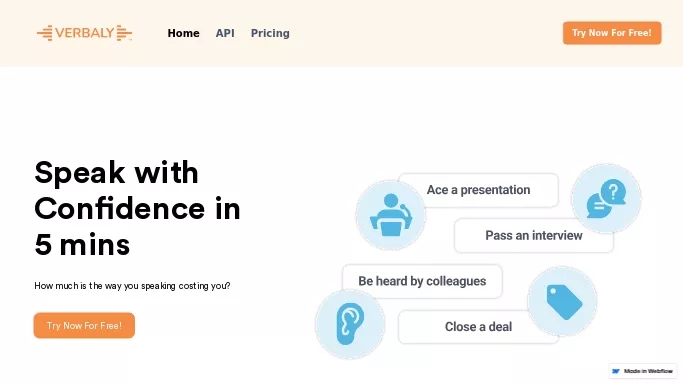Click left sound-wave bars of logo
Screen dimensions: 683x384
click(x=45, y=33)
